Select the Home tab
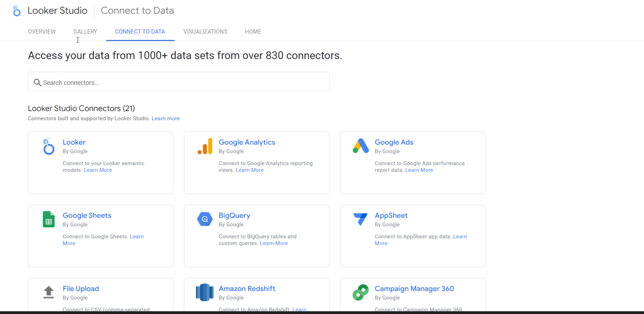Viewport: 644px width, 314px height. point(253,31)
